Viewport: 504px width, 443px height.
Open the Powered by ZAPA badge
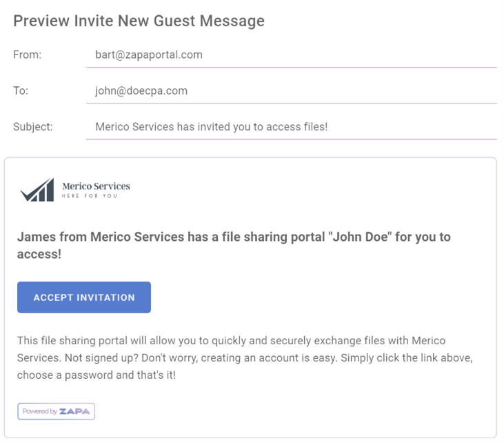(57, 411)
